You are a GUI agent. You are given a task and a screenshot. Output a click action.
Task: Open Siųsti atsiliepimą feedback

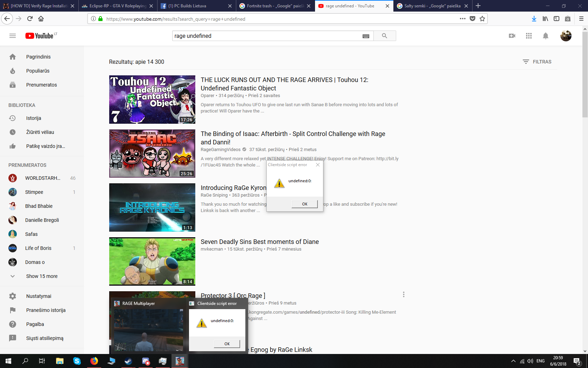tap(42, 338)
